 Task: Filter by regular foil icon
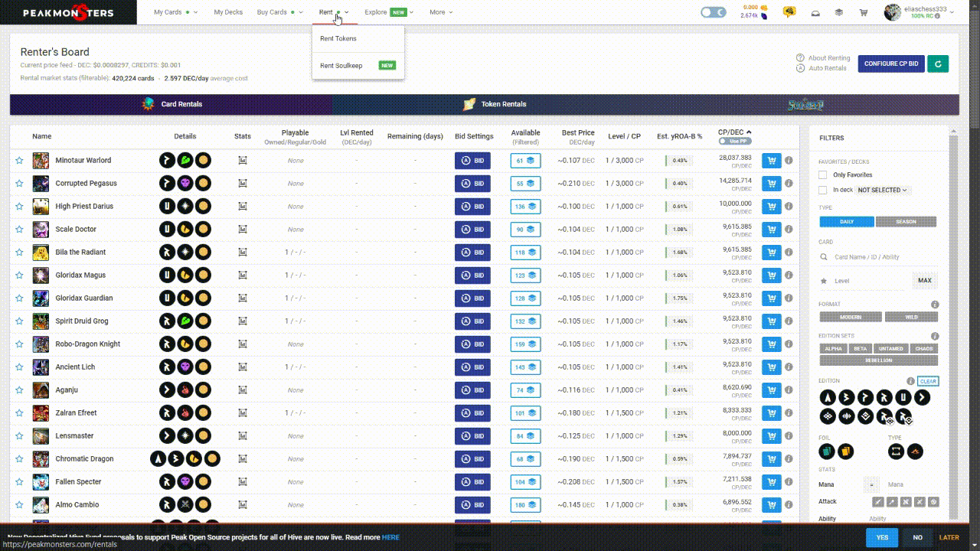point(827,452)
